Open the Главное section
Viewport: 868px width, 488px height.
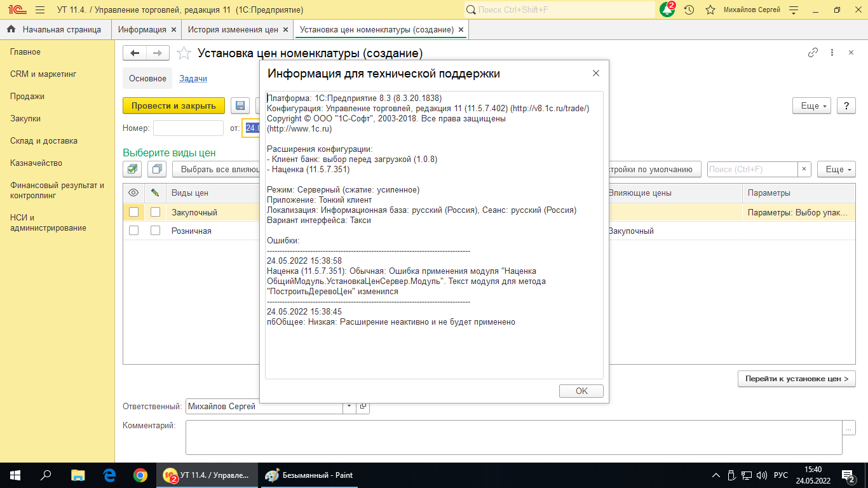(x=25, y=52)
